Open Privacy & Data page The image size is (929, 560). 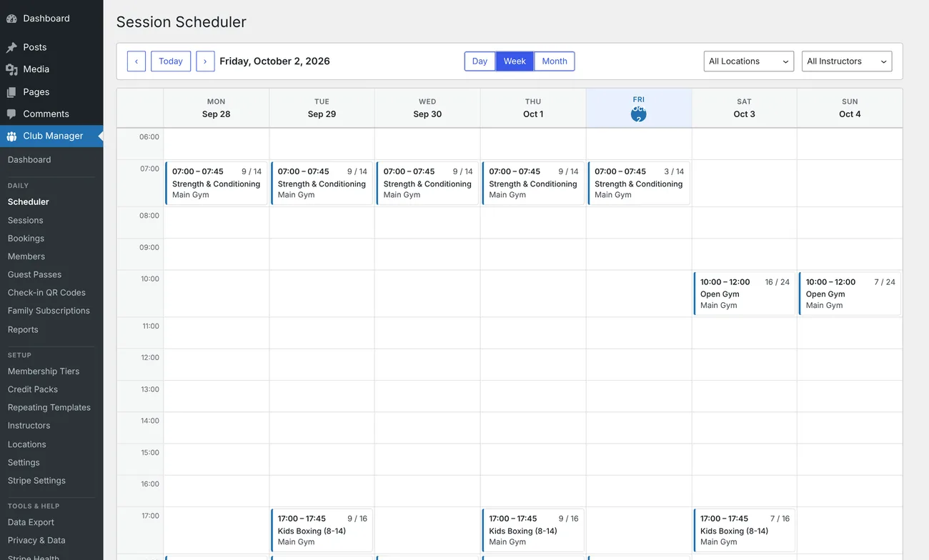tap(36, 541)
